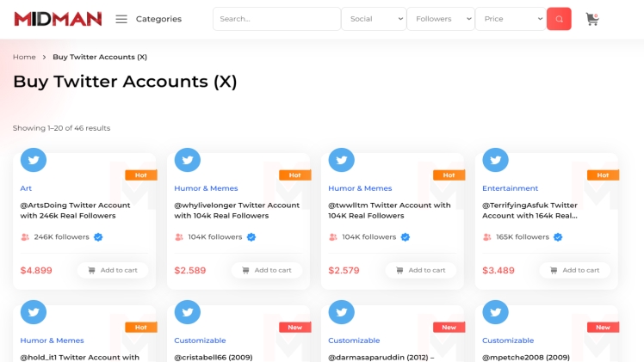The width and height of the screenshot is (644, 362).
Task: Open the Categories menu
Action: (158, 19)
